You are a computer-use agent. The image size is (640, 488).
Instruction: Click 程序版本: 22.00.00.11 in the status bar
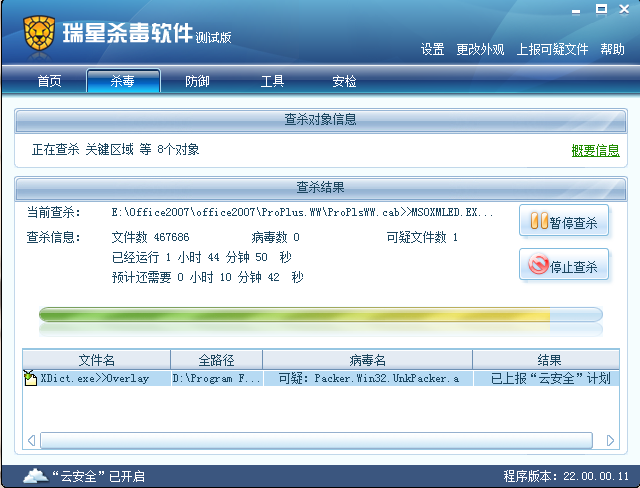pos(566,476)
